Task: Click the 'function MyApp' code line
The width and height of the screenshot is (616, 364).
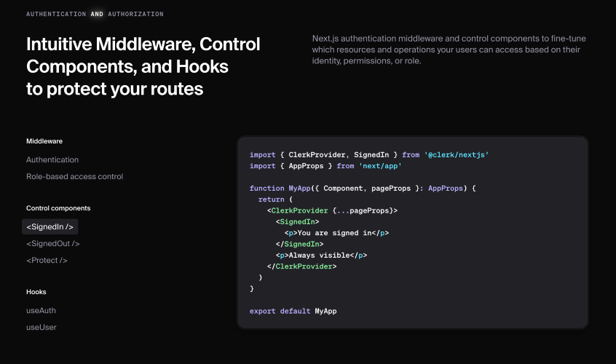Action: click(363, 189)
